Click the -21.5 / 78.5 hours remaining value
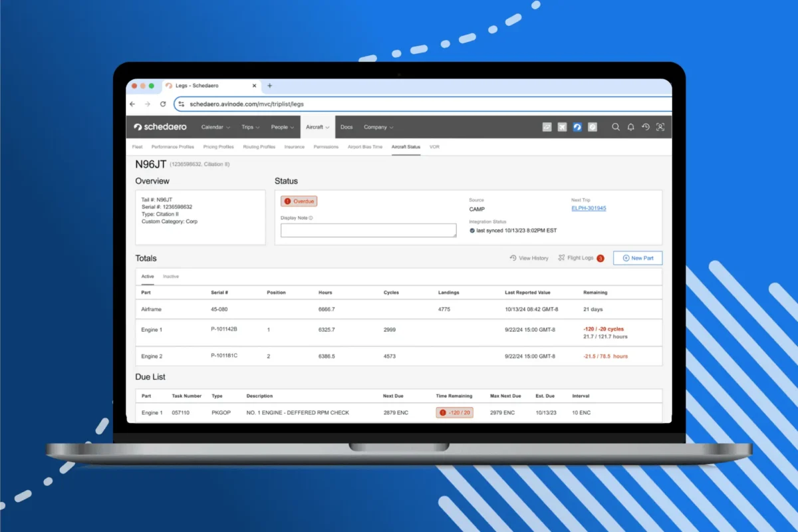Viewport: 798px width, 532px height. [605, 356]
